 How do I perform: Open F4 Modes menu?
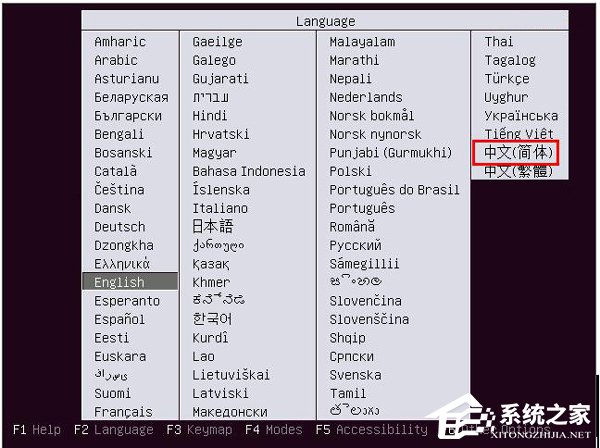coord(274,430)
